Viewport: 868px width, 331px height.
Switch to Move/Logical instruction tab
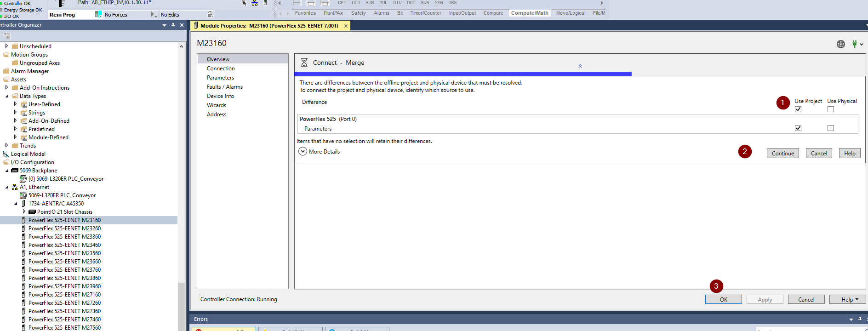[571, 13]
